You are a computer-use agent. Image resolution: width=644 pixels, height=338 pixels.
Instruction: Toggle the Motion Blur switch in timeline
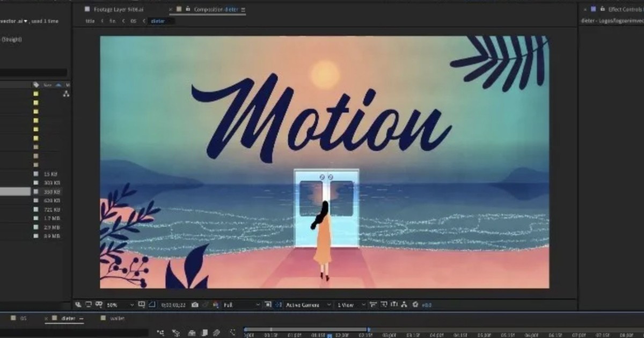[216, 333]
